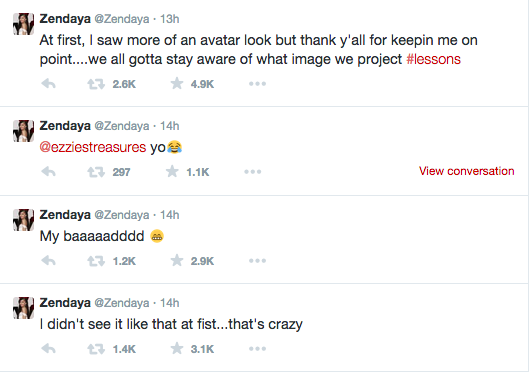Retweet the tweet with 1.4K retweets

tap(96, 349)
